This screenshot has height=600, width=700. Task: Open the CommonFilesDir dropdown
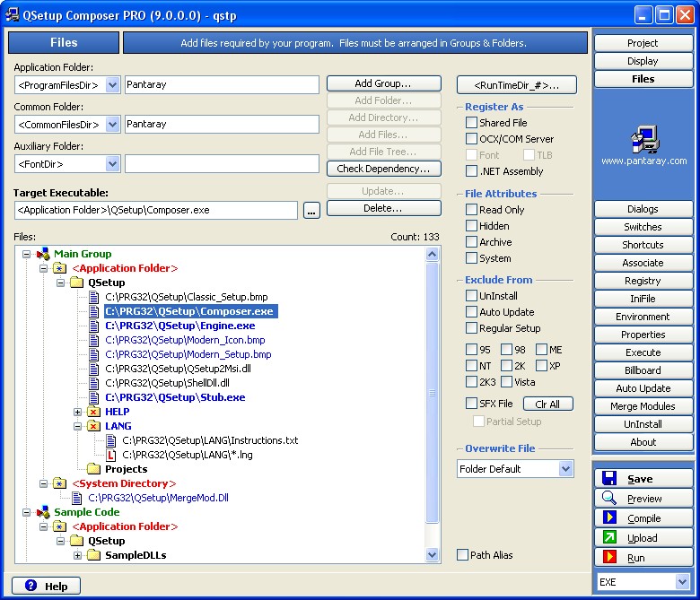click(112, 124)
